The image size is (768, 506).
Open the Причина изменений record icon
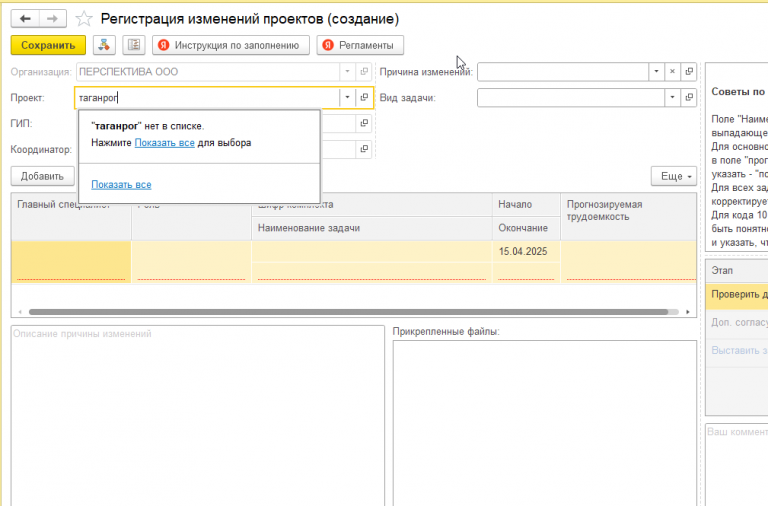pyautogui.click(x=689, y=72)
